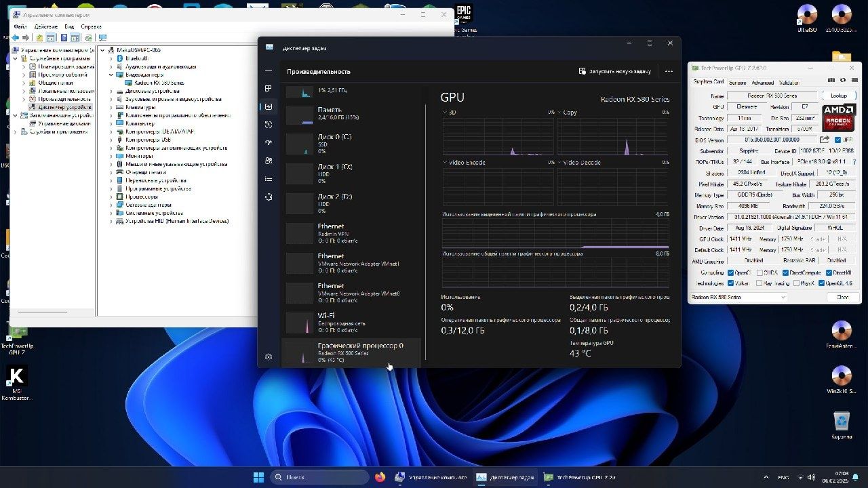The height and width of the screenshot is (488, 868).
Task: Open GPU selection dropdown Radeon RX 580 Series
Action: click(738, 297)
